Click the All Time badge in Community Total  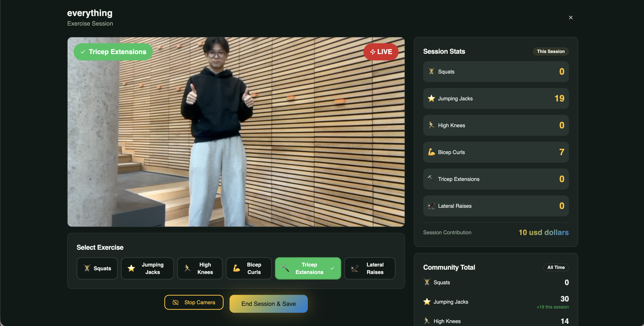pyautogui.click(x=556, y=267)
